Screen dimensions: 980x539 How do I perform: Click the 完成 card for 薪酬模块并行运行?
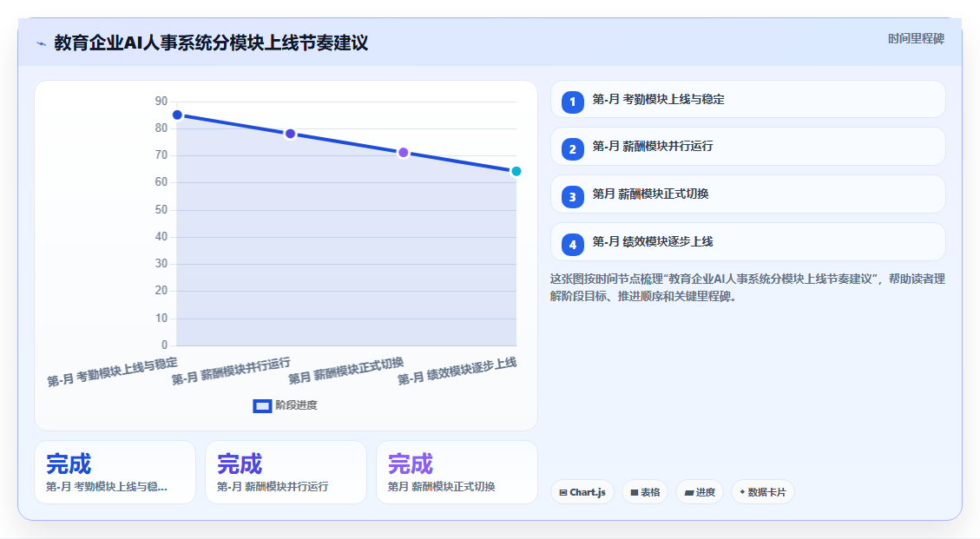[x=286, y=472]
